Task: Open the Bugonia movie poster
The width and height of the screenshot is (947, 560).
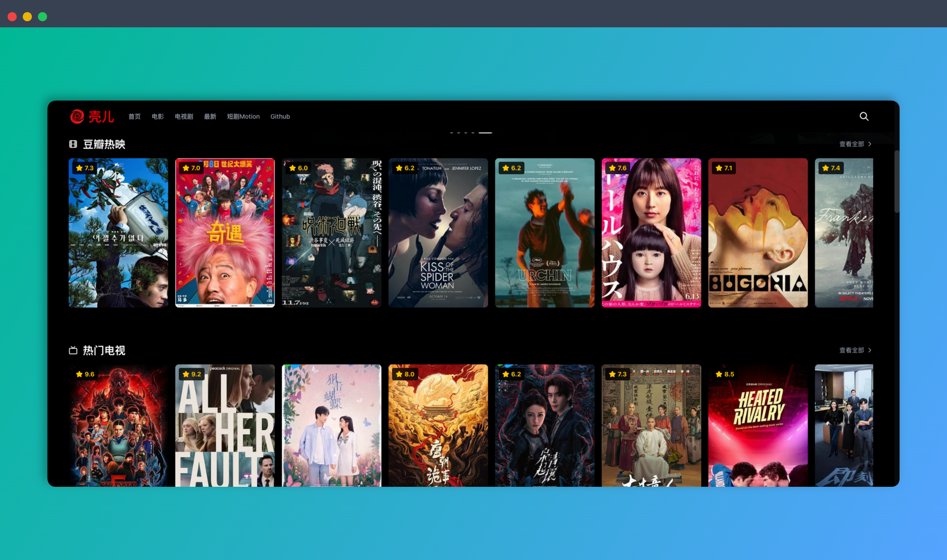Action: [x=758, y=233]
